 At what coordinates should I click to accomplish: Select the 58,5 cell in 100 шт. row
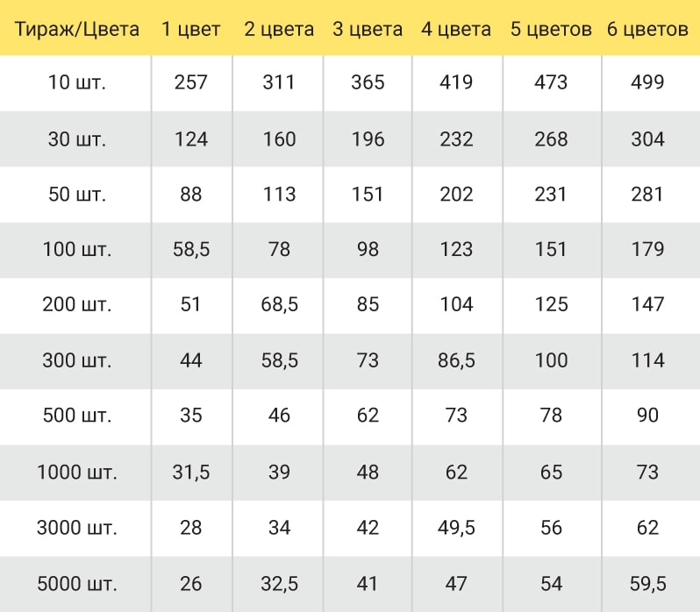(191, 249)
